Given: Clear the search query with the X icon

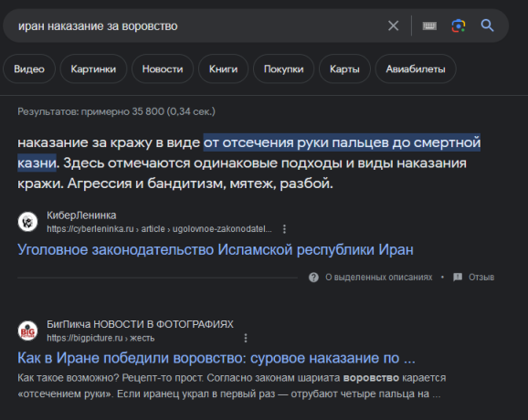Looking at the screenshot, I should (393, 26).
